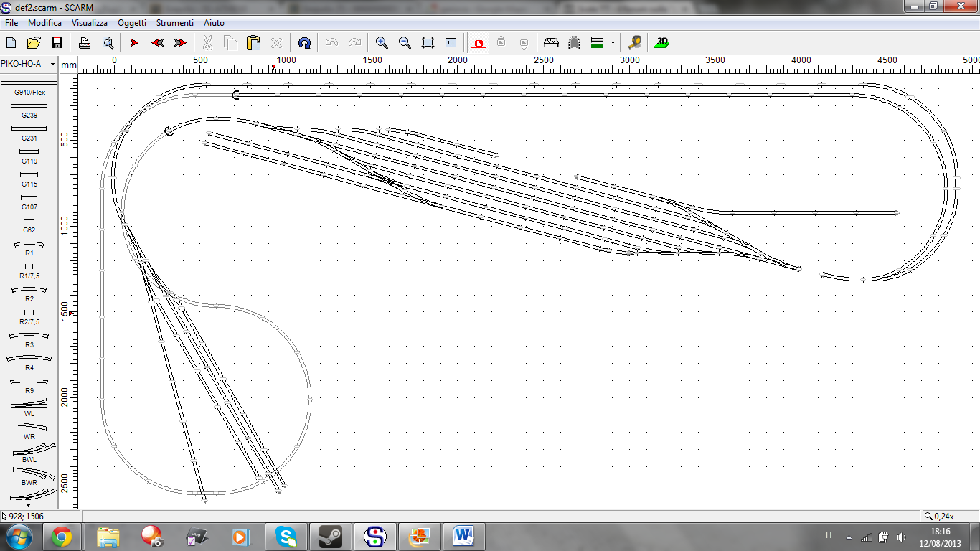Select the R2 curved track
Viewport: 980px width, 551px height.
click(29, 293)
